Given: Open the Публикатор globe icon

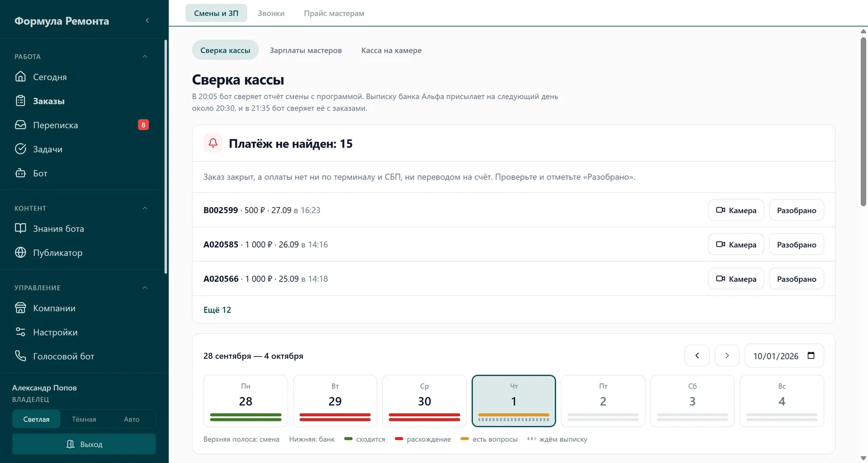Looking at the screenshot, I should tap(21, 252).
